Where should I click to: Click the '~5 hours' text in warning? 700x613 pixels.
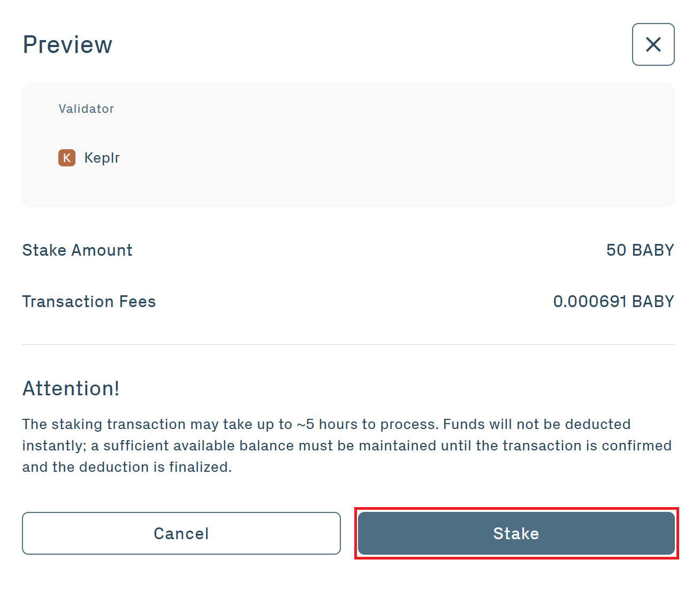tap(327, 424)
